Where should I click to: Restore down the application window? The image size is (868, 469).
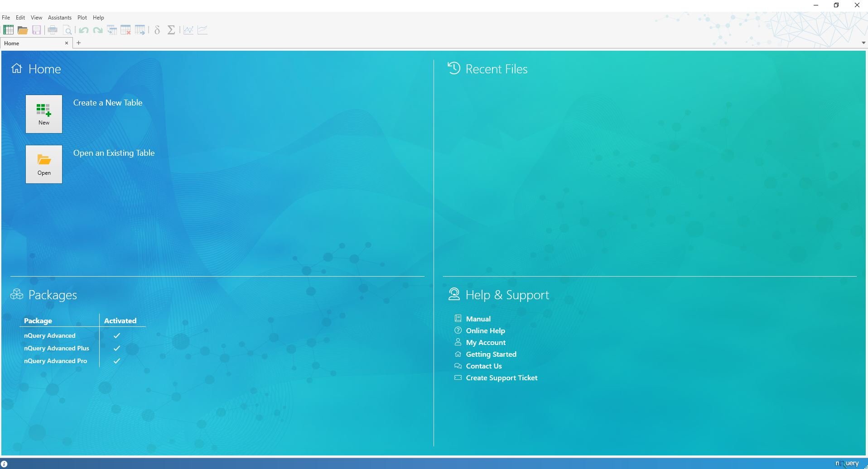[836, 5]
